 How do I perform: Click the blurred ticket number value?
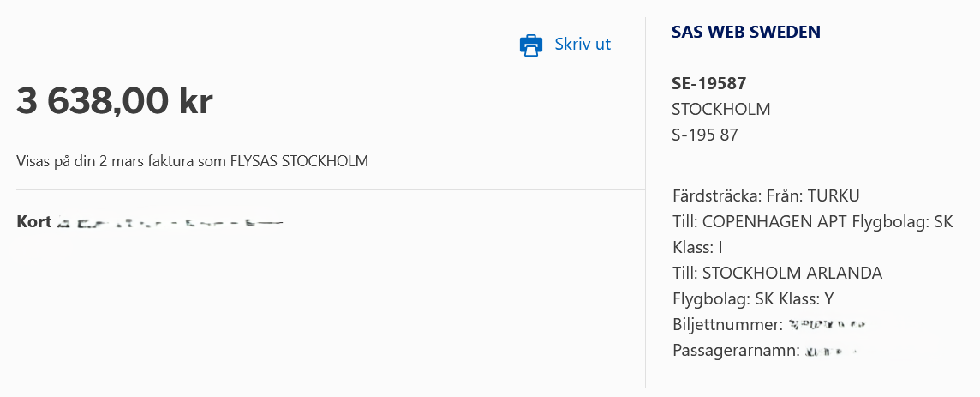point(828,326)
